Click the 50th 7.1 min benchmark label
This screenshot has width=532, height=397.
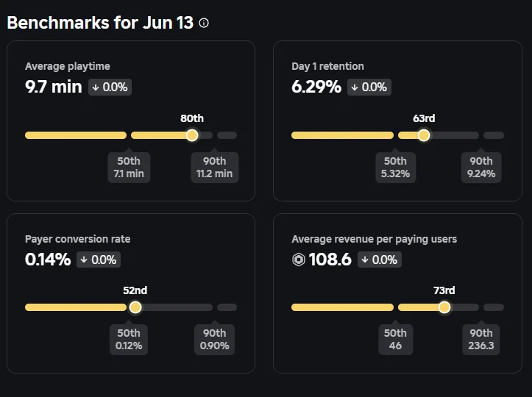129,168
